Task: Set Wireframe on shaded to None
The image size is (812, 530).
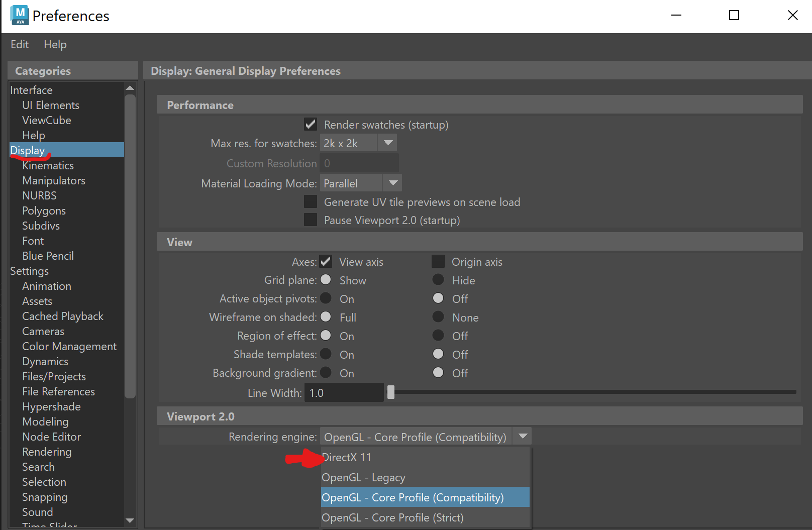Action: pyautogui.click(x=438, y=317)
